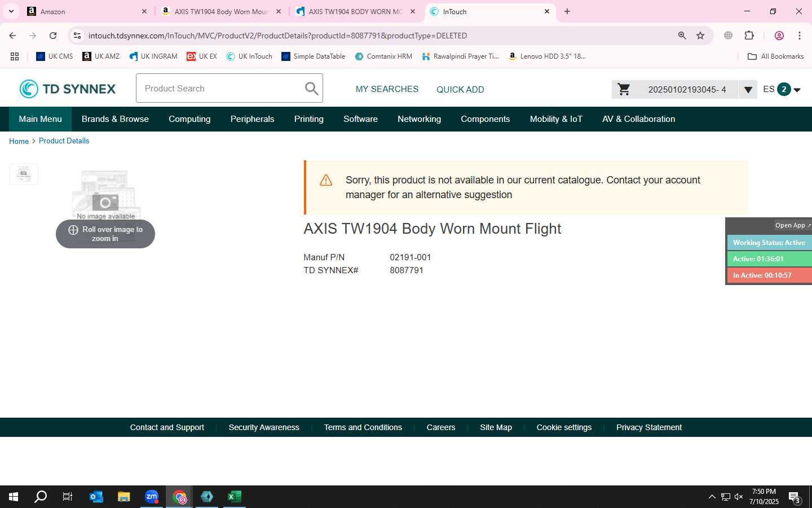
Task: Open Privacy Statement footer link
Action: pyautogui.click(x=649, y=427)
